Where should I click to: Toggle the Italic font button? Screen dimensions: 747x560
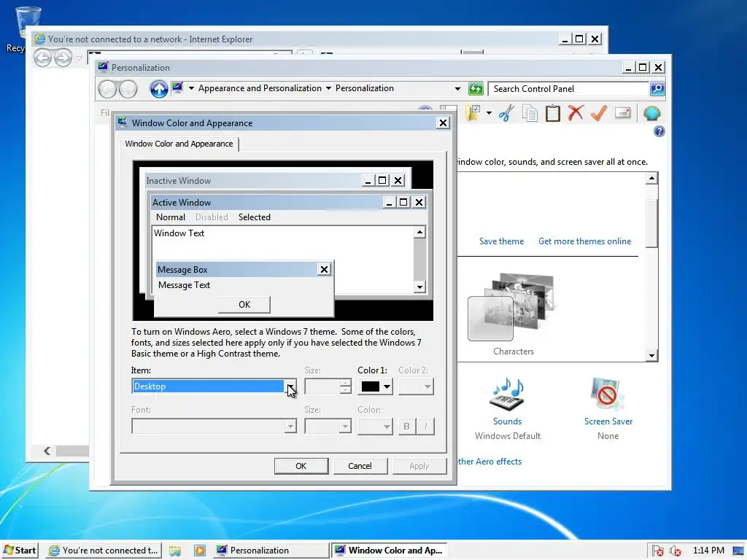[x=425, y=426]
